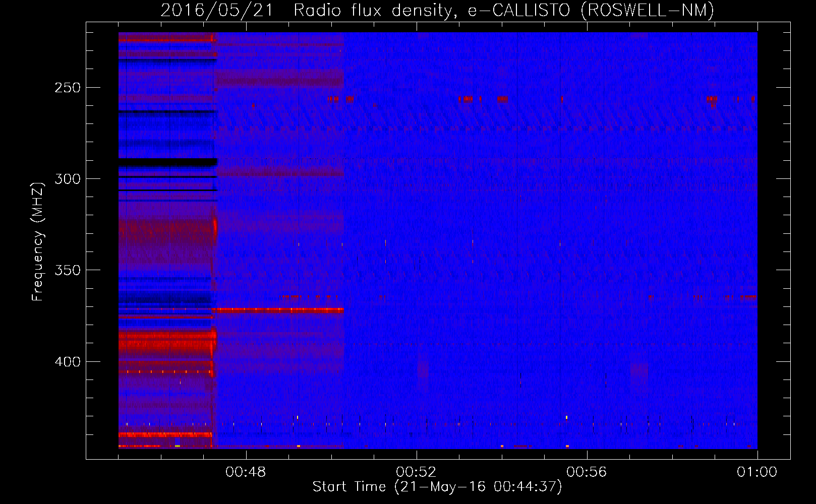Screen dimensions: 816x504
Task: Click the plot title mentioning e-CALLISTO (ROSWELL-NM)
Action: [x=437, y=10]
